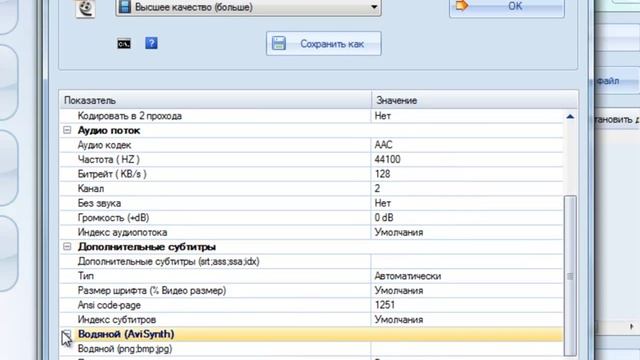The height and width of the screenshot is (360, 640).
Task: Click the floppy disk save icon
Action: point(279,43)
